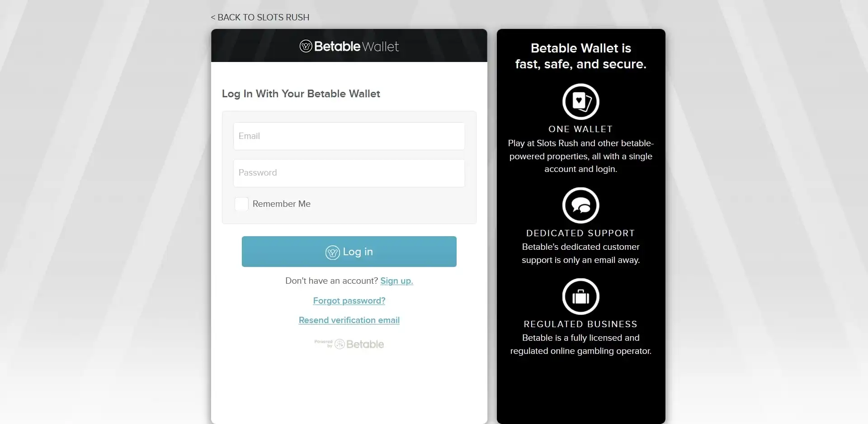Open the Sign up link
Viewport: 868px width, 424px height.
pyautogui.click(x=396, y=281)
